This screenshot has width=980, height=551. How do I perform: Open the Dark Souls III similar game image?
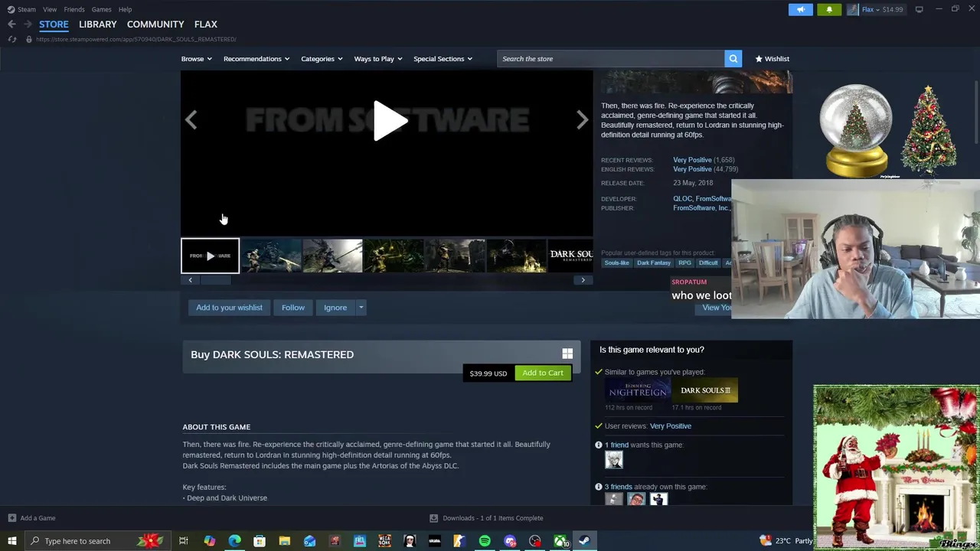click(x=705, y=390)
